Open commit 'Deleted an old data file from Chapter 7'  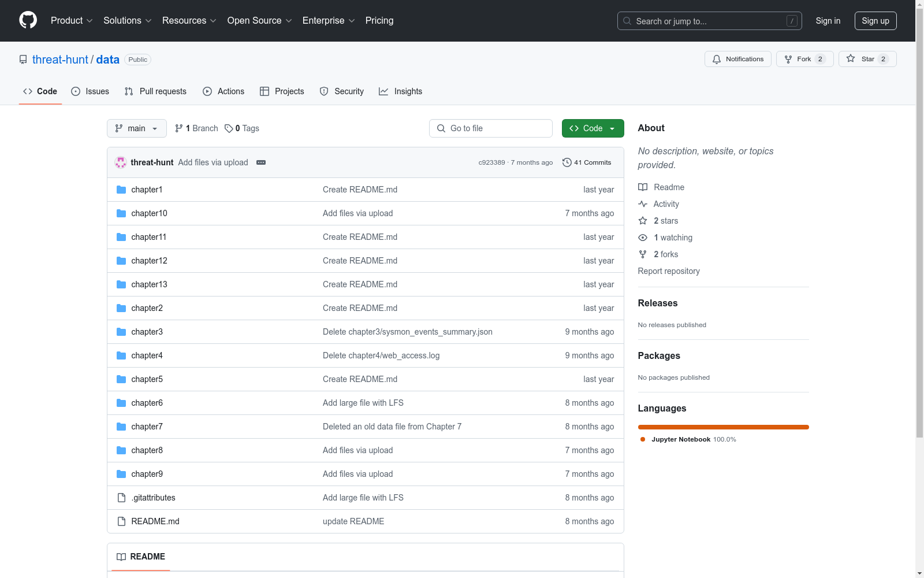pyautogui.click(x=392, y=427)
